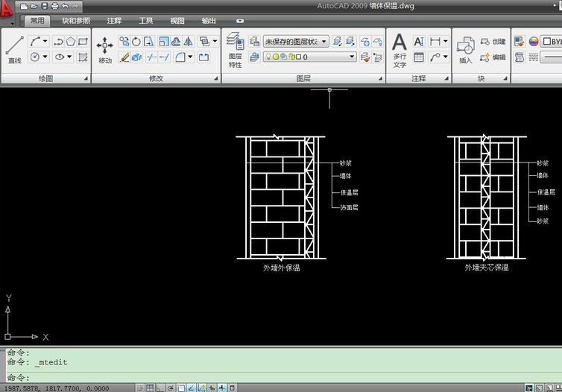Select the Extend tool icon
The width and height of the screenshot is (562, 392).
coord(164,57)
